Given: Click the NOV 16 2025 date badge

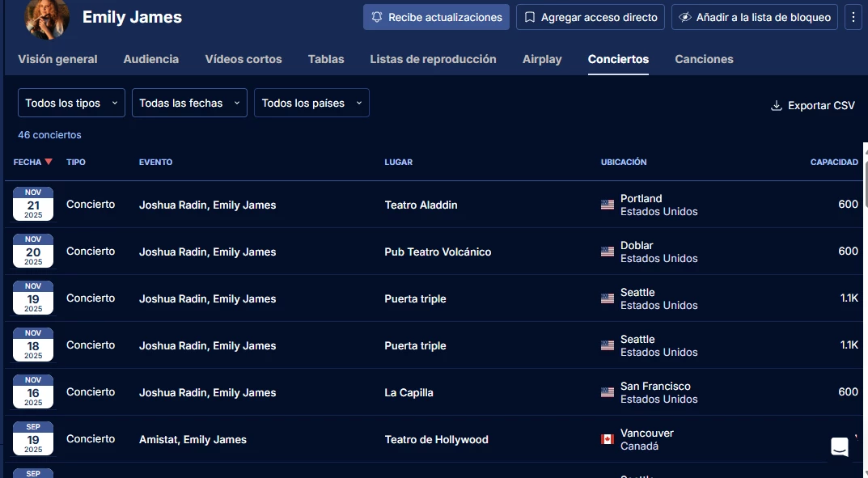Looking at the screenshot, I should [33, 391].
